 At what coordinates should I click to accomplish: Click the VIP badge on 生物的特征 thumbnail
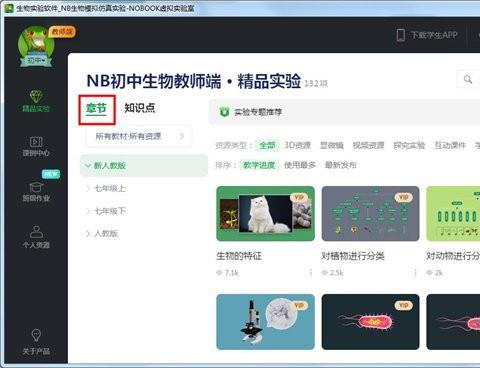click(x=299, y=198)
